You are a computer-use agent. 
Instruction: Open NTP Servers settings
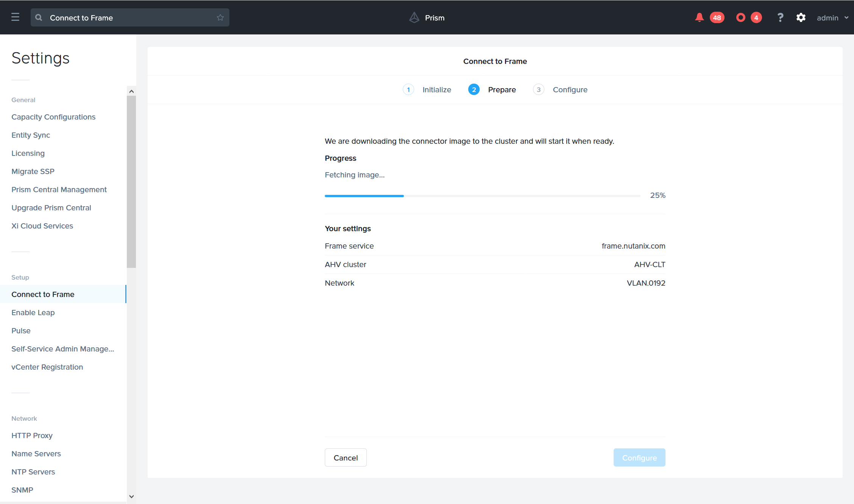pyautogui.click(x=33, y=472)
